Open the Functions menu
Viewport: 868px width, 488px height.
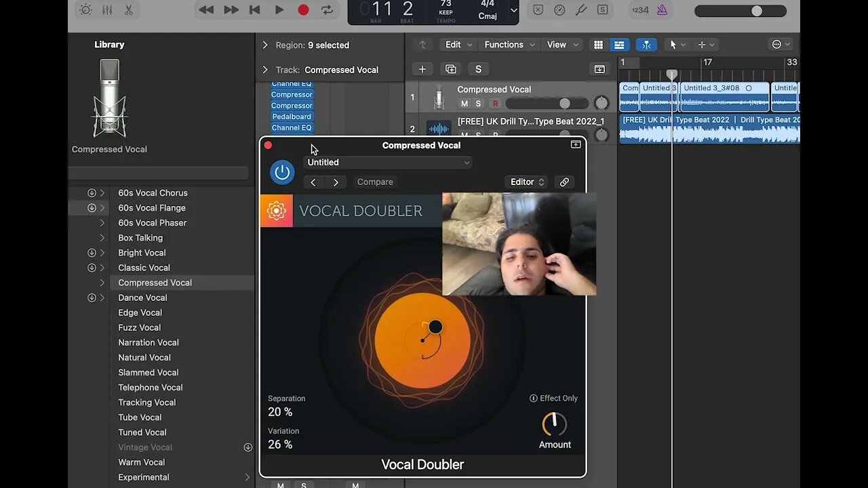point(509,45)
